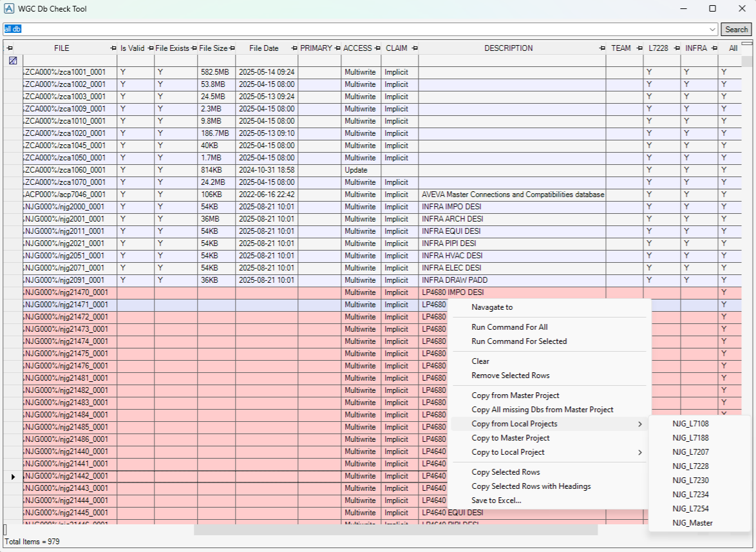The height and width of the screenshot is (552, 756).
Task: Click the "Update" access cell
Action: (x=361, y=170)
